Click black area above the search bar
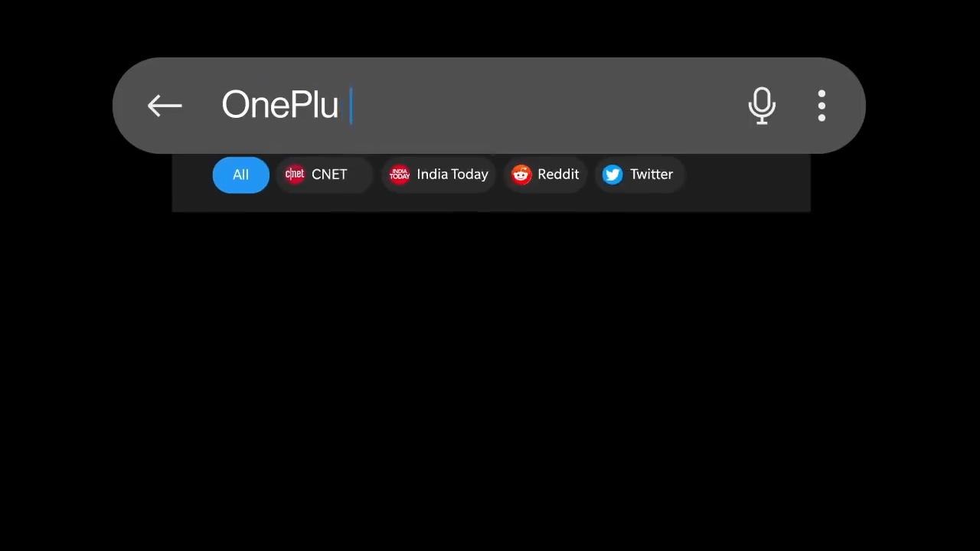 point(490,28)
